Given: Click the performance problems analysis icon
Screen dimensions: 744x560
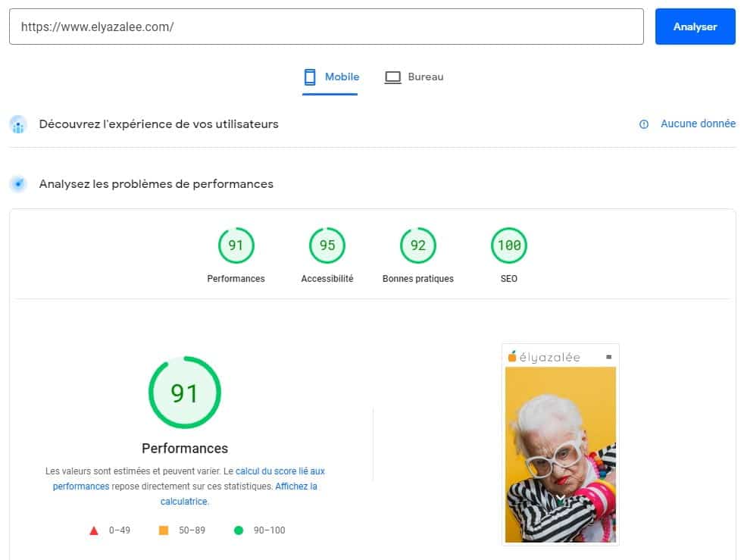Looking at the screenshot, I should point(18,183).
